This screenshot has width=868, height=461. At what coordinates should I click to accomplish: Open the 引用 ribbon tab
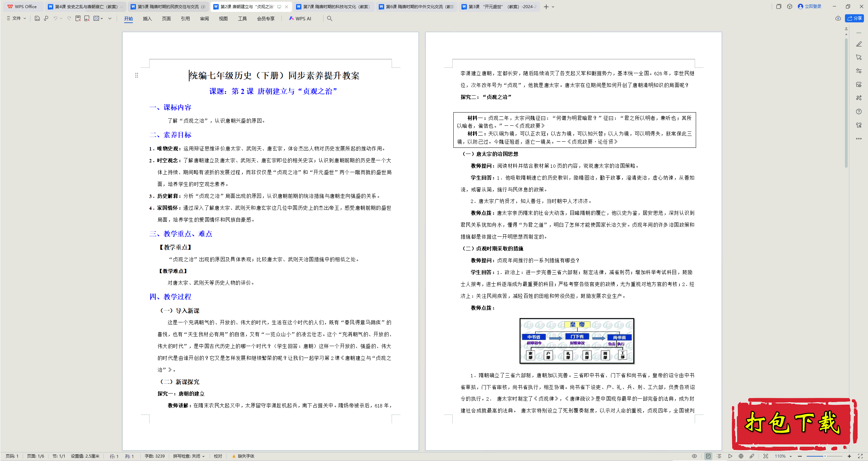185,19
